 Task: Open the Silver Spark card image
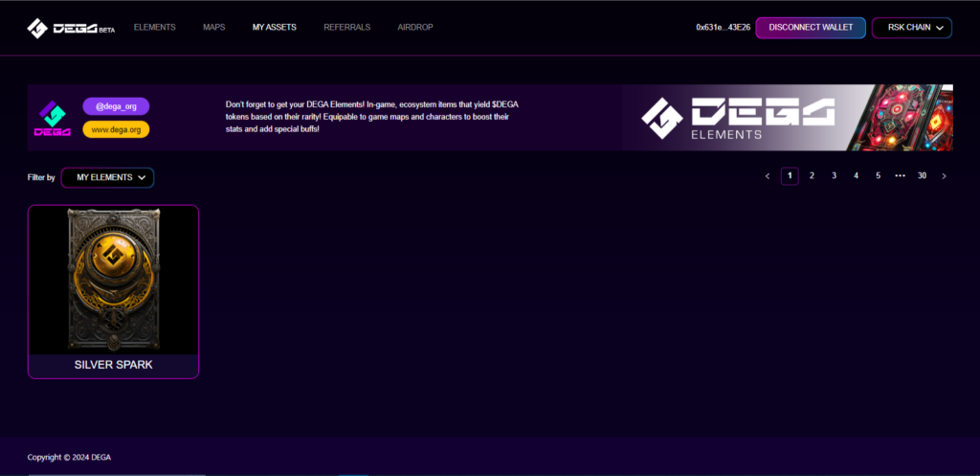113,281
